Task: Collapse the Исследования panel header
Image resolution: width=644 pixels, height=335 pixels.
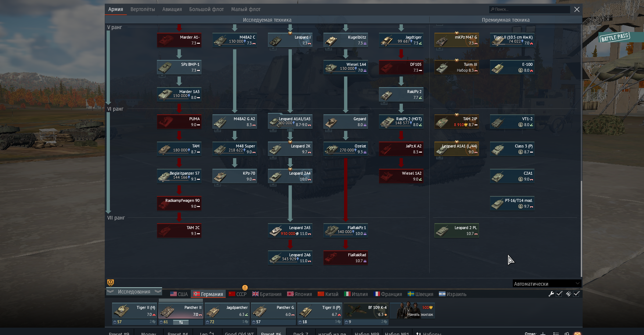Action: (x=134, y=292)
